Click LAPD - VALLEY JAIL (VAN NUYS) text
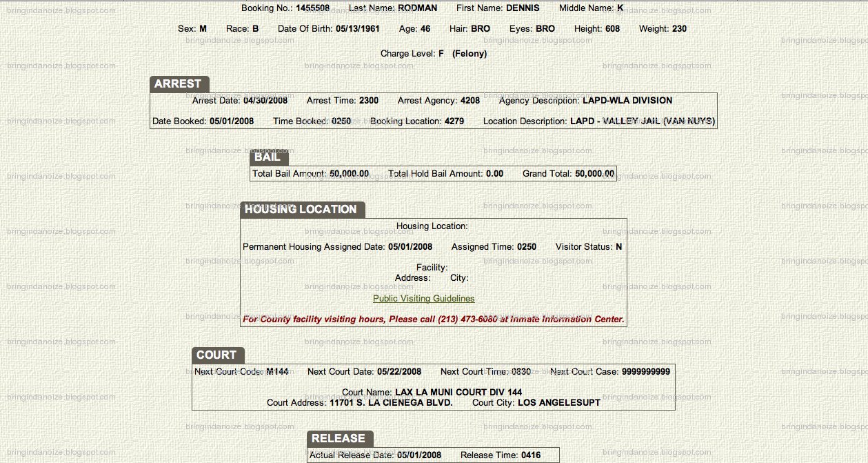 tap(643, 121)
